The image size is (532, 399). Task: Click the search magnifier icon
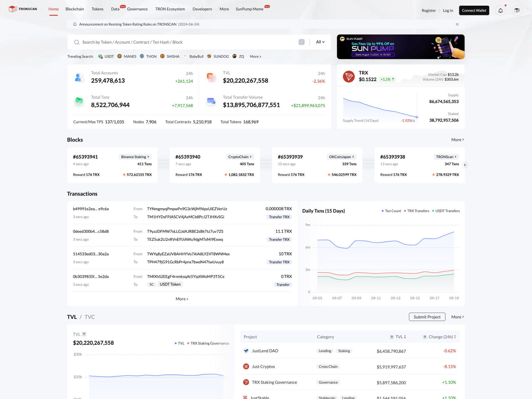[77, 42]
